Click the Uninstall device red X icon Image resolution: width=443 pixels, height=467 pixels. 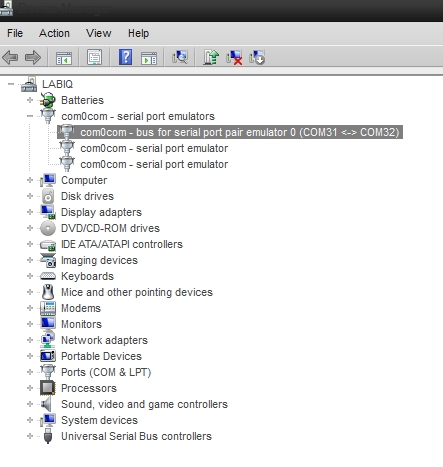coord(234,57)
